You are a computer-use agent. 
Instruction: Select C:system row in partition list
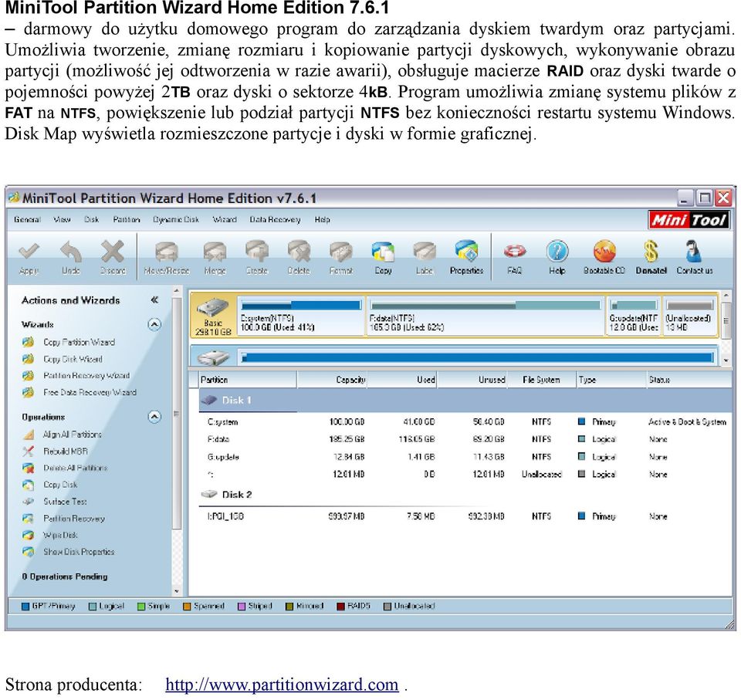(465, 422)
